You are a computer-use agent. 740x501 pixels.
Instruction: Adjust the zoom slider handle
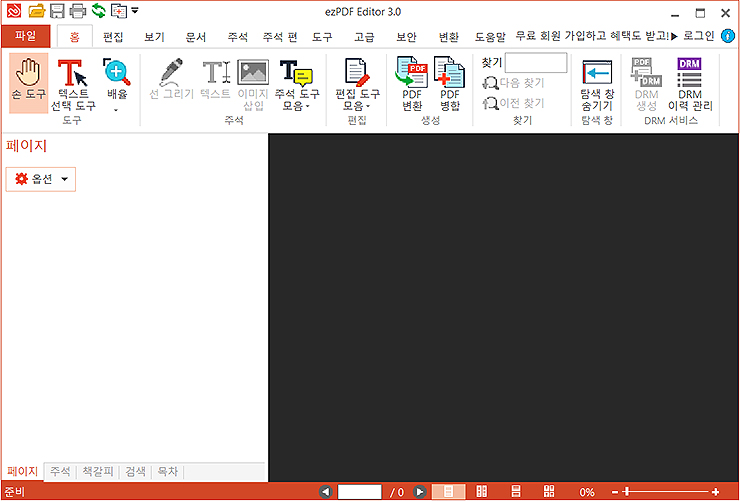pyautogui.click(x=626, y=492)
